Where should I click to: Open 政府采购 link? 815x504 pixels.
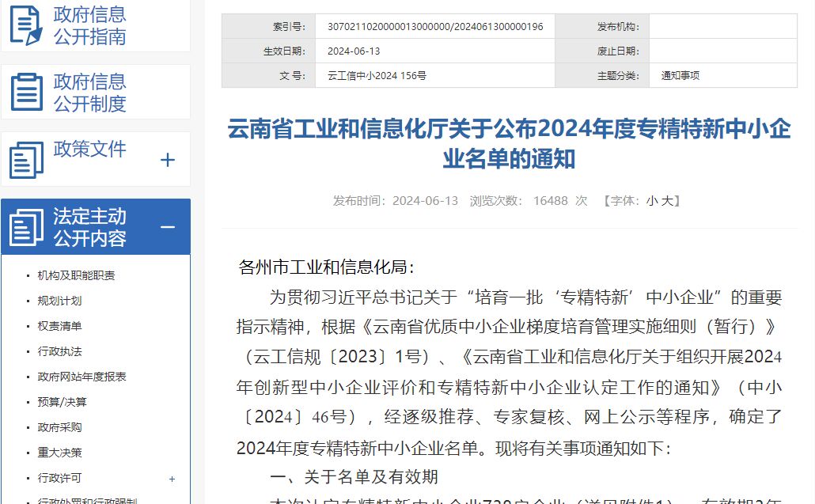click(60, 427)
